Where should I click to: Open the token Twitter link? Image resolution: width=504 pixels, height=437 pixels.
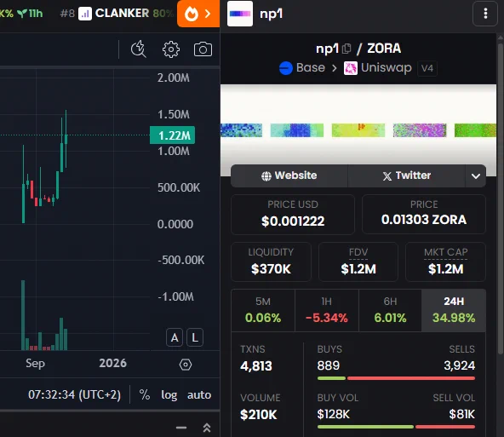coord(407,175)
